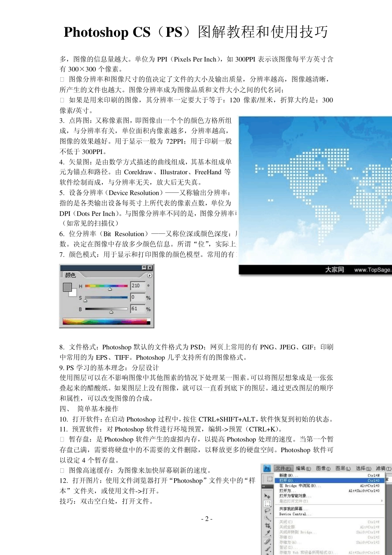The image size is (392, 555).
Task: Open the 编辑(E) menu
Action: [303, 468]
